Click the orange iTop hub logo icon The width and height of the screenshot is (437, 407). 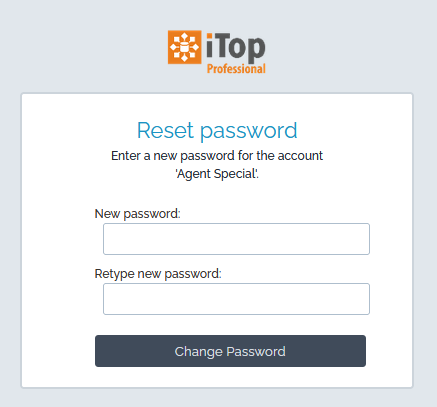(184, 47)
